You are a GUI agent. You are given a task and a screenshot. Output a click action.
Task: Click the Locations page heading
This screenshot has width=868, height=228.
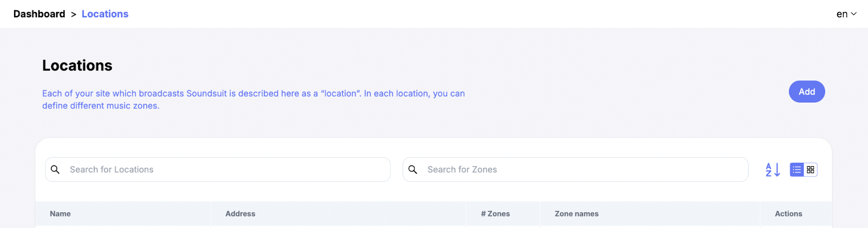point(78,66)
